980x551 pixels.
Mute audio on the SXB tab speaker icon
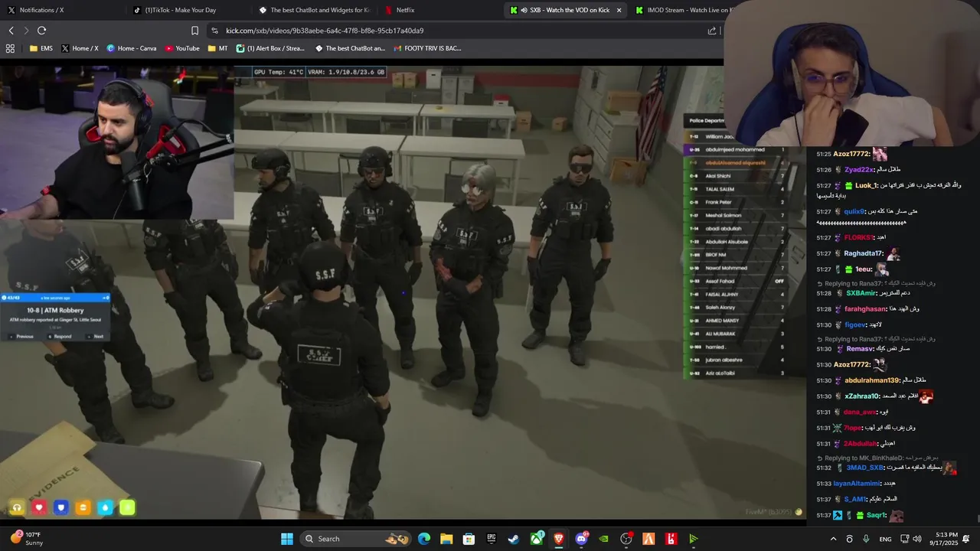pyautogui.click(x=525, y=10)
